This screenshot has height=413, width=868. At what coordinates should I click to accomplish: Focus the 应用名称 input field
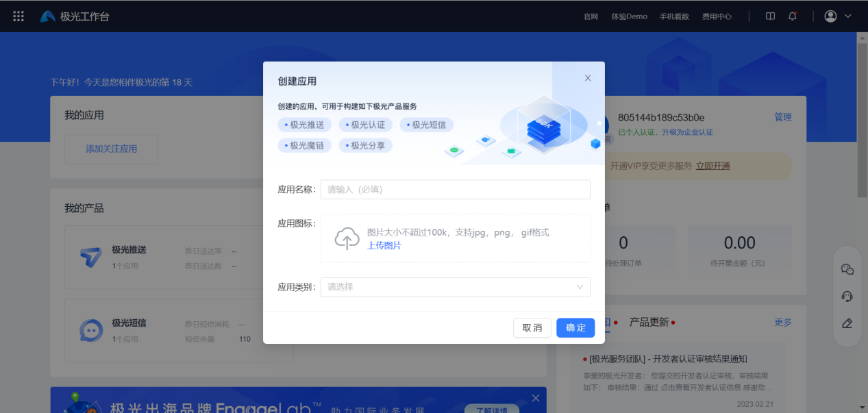pyautogui.click(x=456, y=190)
